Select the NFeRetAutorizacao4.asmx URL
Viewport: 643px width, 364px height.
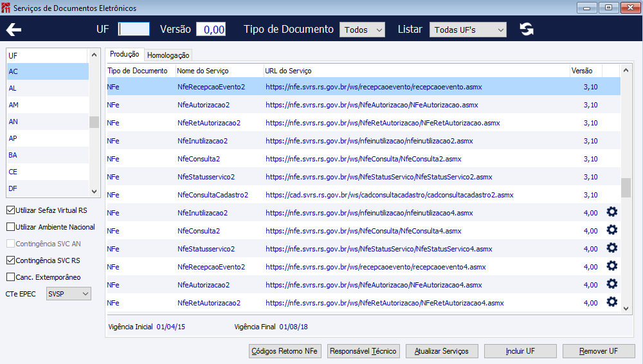385,304
